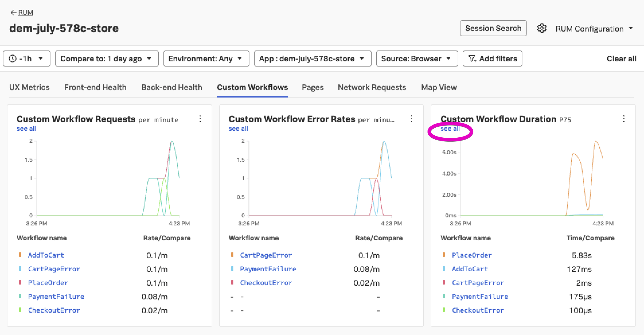Viewport: 644px width, 335px height.
Task: Click see all under Custom Workflow Error Rates
Action: pos(238,128)
